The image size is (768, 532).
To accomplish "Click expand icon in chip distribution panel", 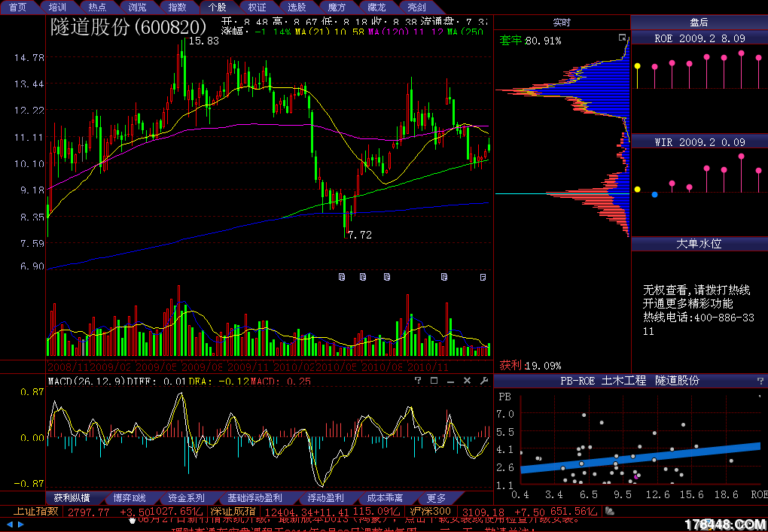I will [x=622, y=38].
